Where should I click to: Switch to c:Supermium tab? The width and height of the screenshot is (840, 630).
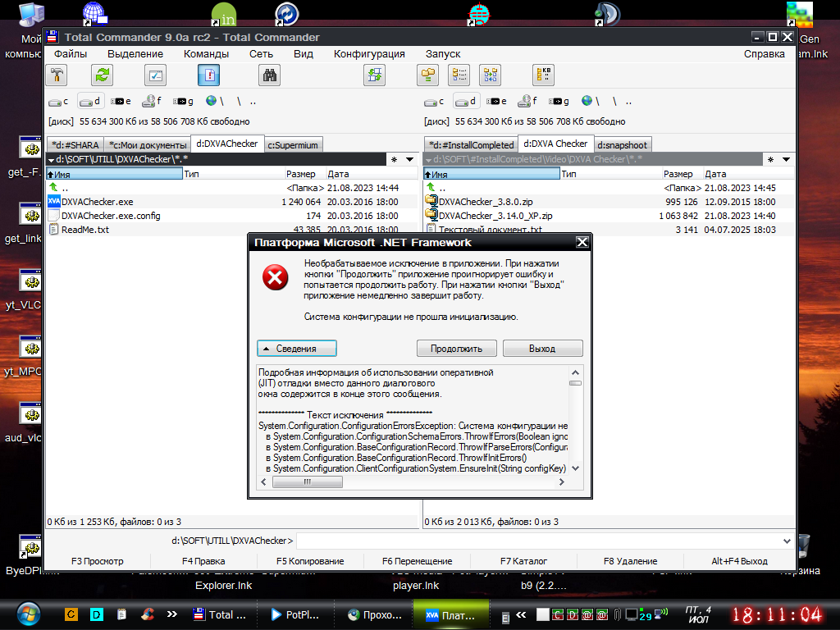tap(293, 144)
